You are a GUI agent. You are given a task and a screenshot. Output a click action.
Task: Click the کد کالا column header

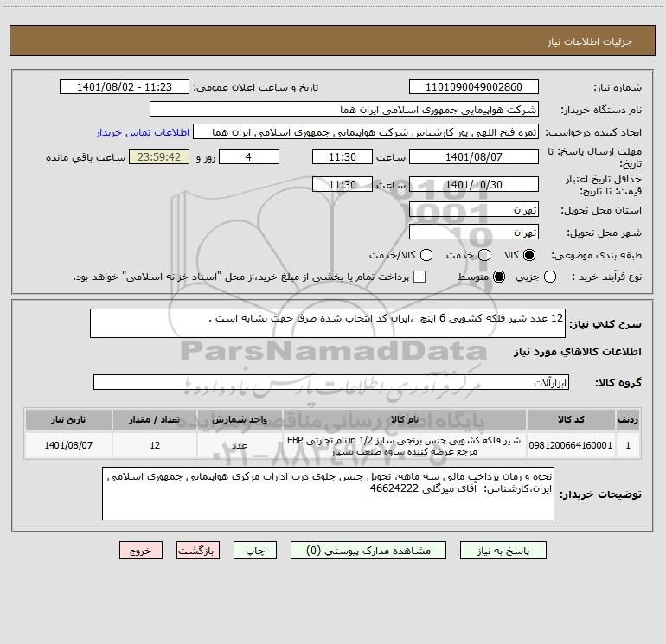pos(571,420)
